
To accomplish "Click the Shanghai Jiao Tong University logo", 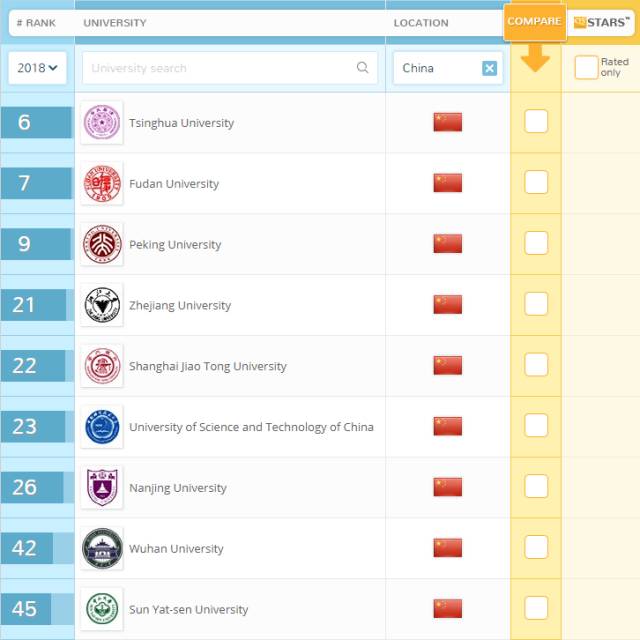I will 102,366.
